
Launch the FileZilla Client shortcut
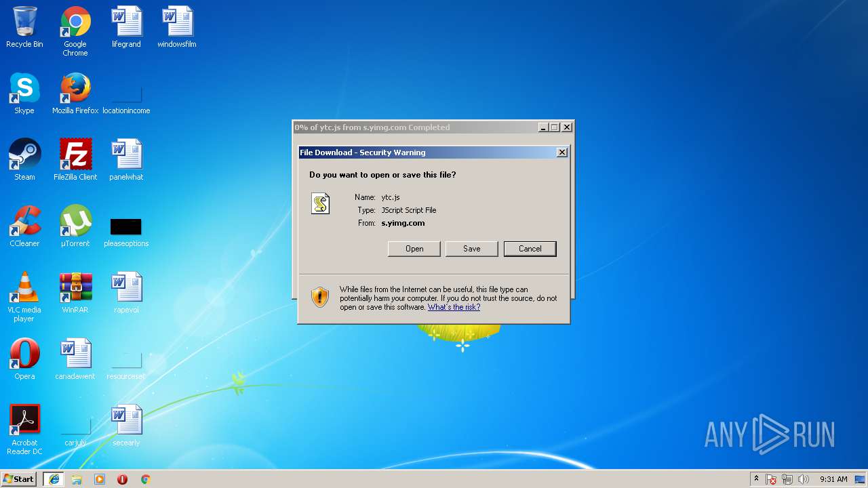75,160
